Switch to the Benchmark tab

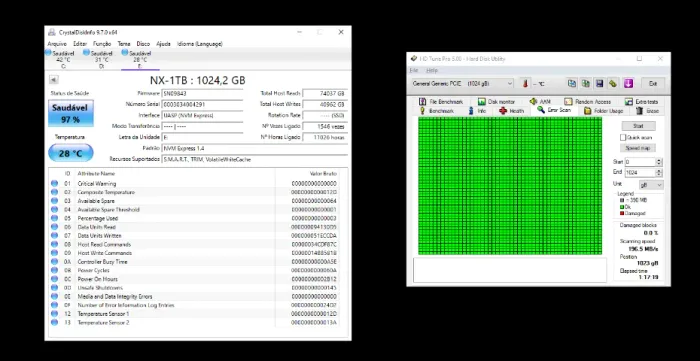(x=437, y=111)
